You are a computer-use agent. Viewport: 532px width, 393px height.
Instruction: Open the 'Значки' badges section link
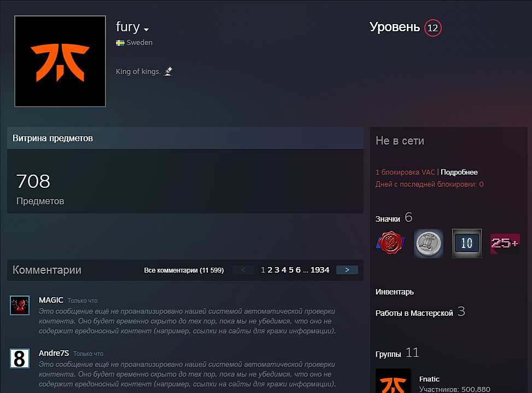click(388, 219)
